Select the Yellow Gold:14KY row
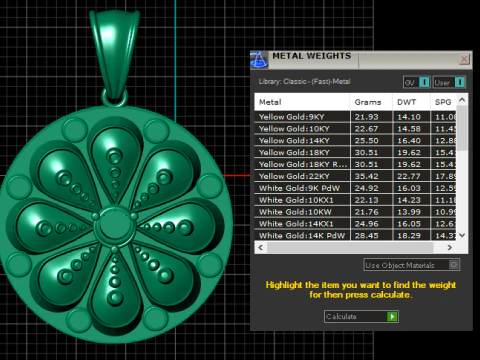 355,141
